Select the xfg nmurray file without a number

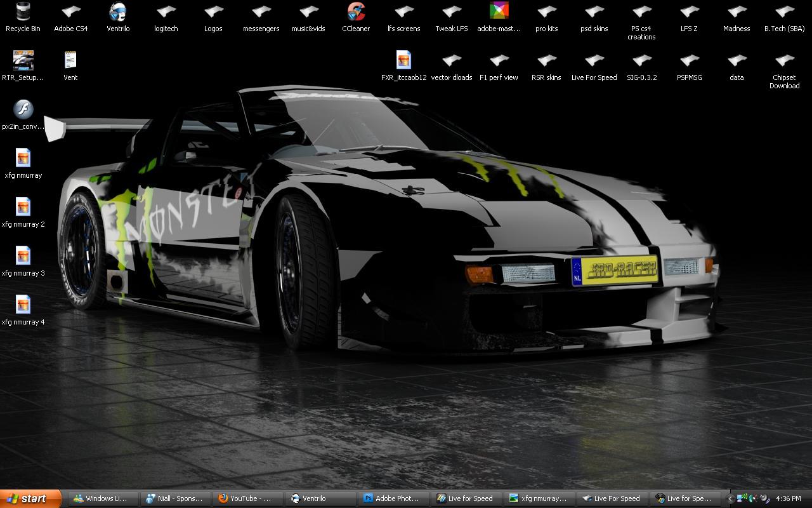pos(23,164)
